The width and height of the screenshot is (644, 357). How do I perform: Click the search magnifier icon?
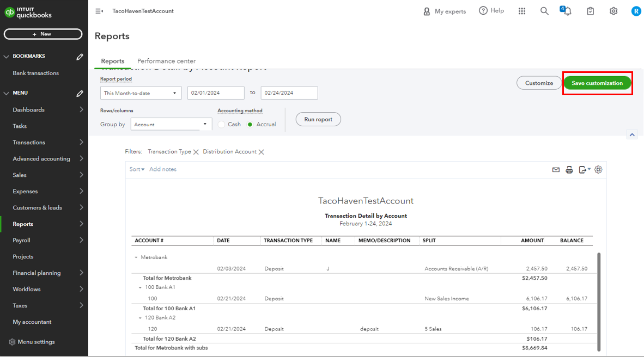click(x=544, y=11)
